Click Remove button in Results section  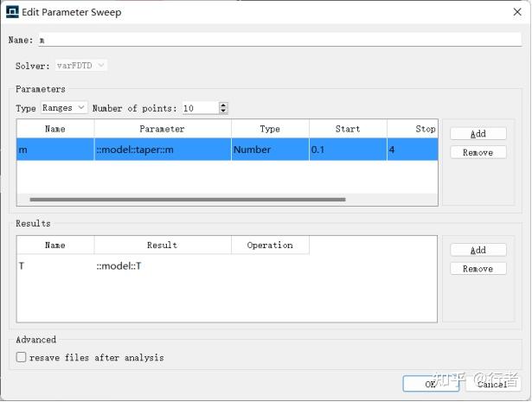(x=478, y=269)
